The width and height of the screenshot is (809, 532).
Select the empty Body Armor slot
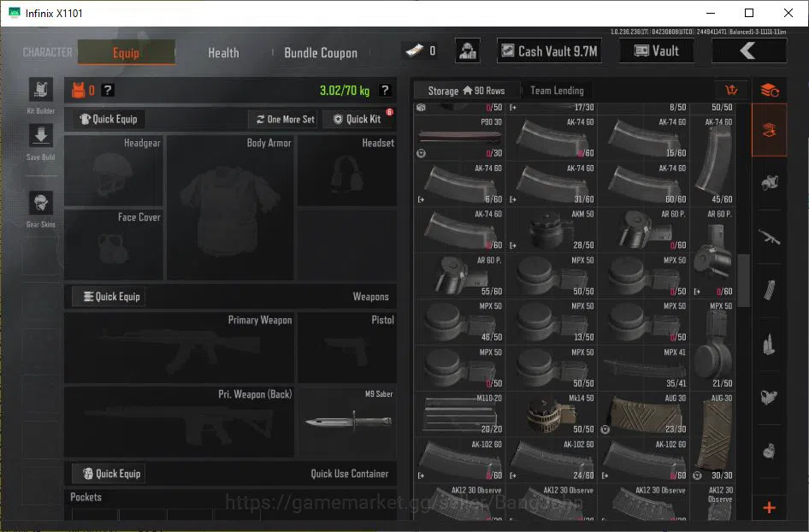tap(231, 208)
